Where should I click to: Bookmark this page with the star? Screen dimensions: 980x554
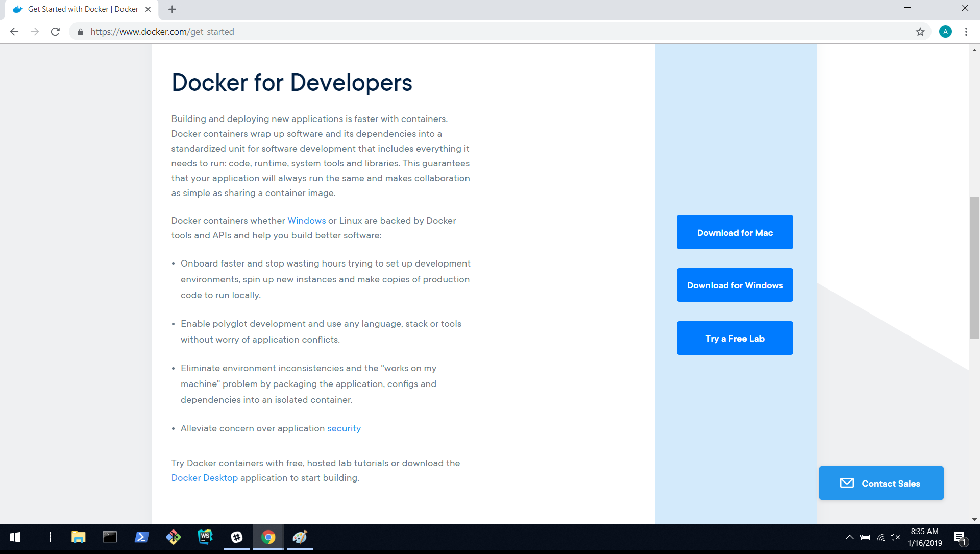coord(920,32)
